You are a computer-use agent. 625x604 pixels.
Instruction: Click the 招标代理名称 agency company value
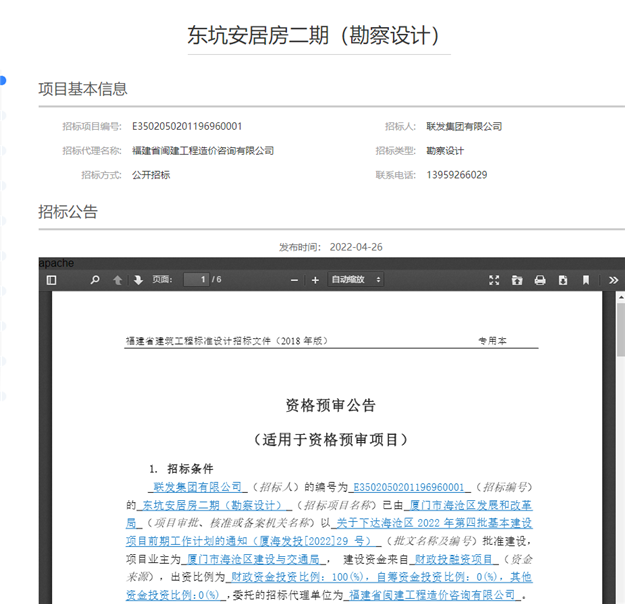pyautogui.click(x=203, y=151)
